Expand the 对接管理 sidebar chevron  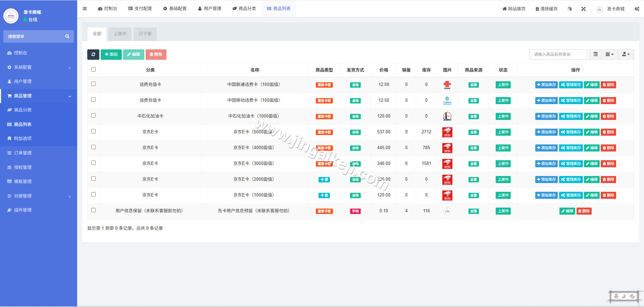click(70, 196)
